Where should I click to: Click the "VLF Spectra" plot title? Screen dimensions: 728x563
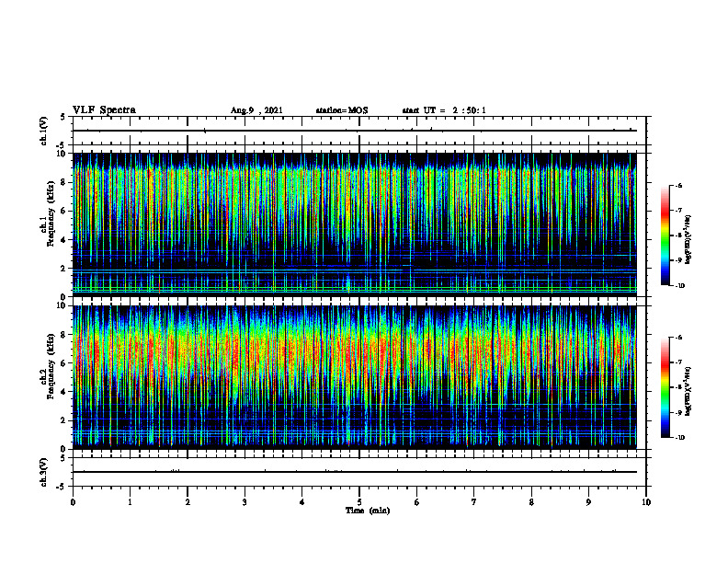104,110
